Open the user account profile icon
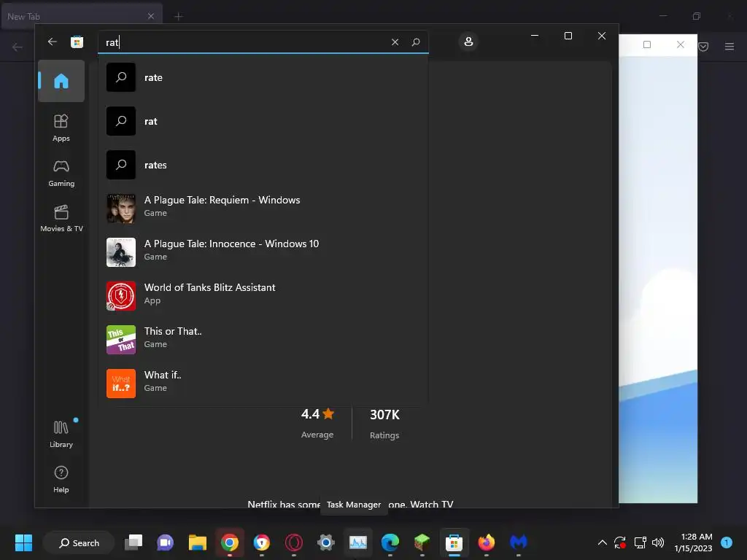This screenshot has height=560, width=747. [468, 42]
